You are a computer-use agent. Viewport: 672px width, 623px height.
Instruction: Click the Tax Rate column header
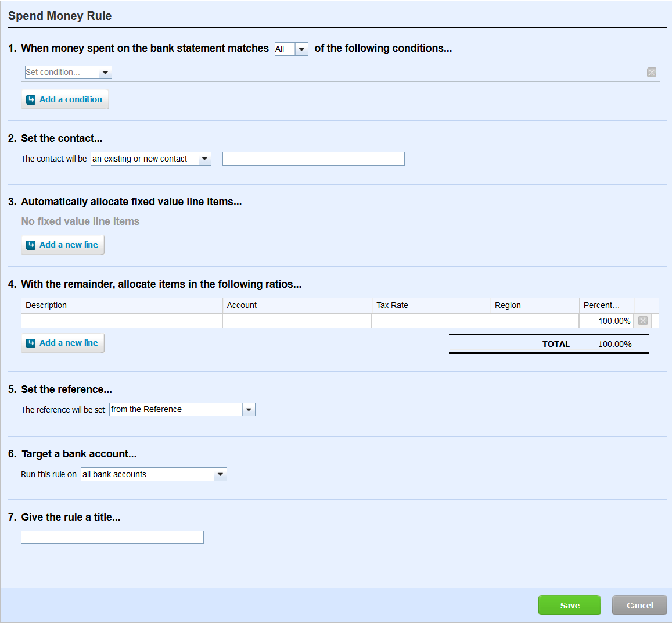[431, 305]
